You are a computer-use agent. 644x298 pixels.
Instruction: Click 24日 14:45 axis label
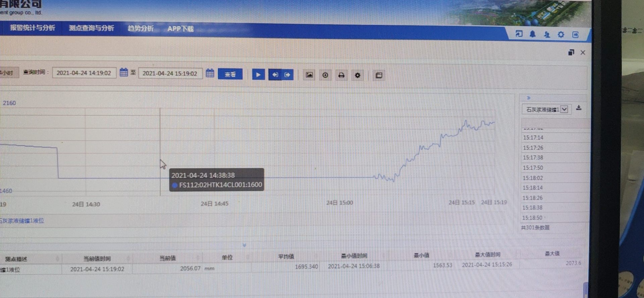pos(214,204)
